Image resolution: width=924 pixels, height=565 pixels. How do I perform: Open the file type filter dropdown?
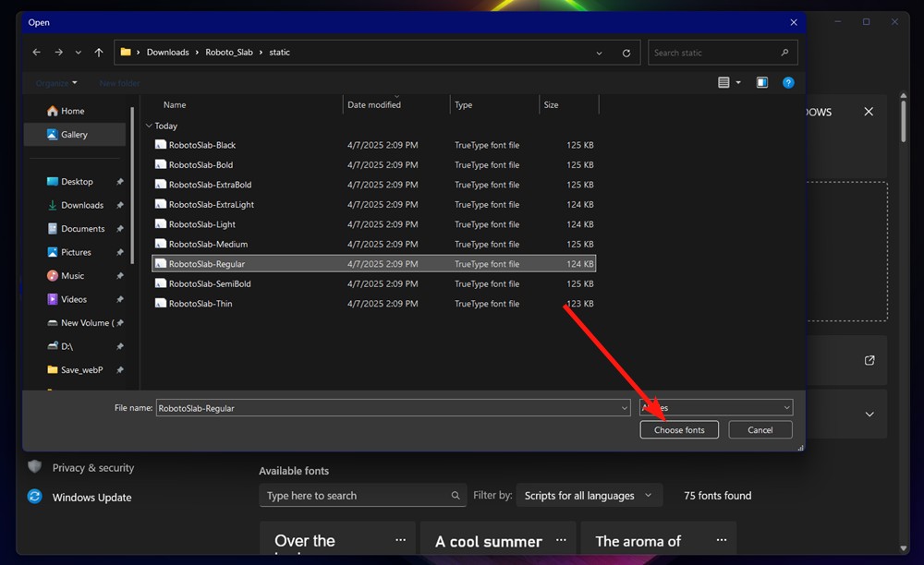point(716,407)
